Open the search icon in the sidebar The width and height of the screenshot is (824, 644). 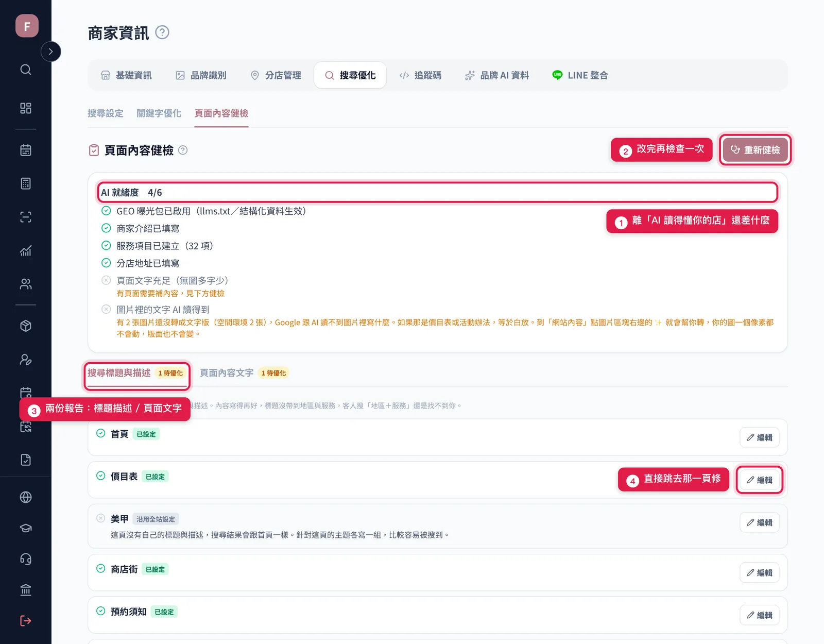pyautogui.click(x=26, y=70)
